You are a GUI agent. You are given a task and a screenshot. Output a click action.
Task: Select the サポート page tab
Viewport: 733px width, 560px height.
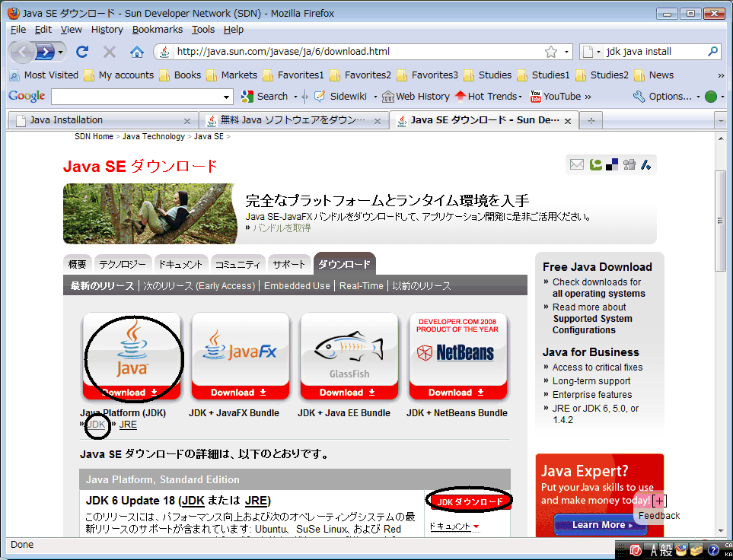click(x=288, y=265)
